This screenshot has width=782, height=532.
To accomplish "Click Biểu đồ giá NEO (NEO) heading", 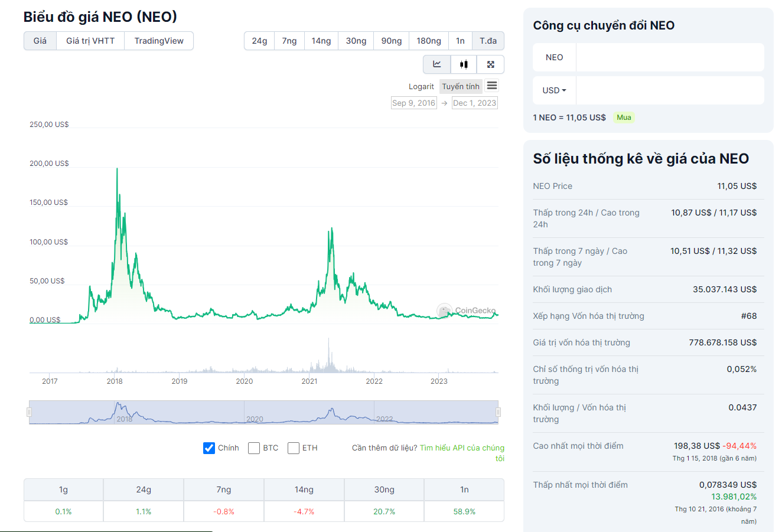I will pyautogui.click(x=100, y=17).
